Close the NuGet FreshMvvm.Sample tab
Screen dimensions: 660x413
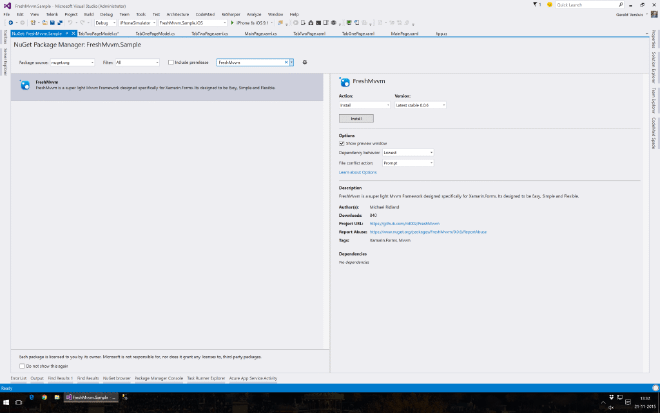pyautogui.click(x=73, y=33)
